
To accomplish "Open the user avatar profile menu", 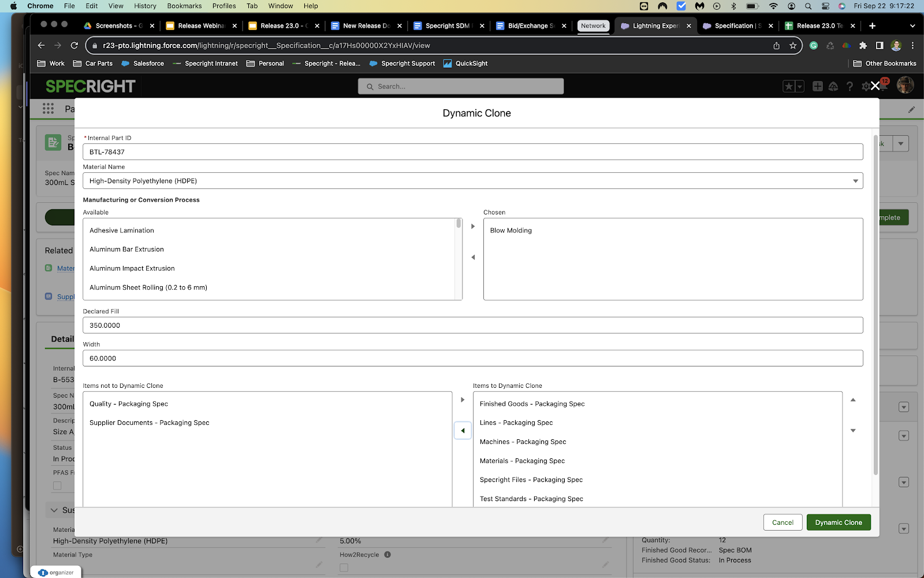I will click(905, 85).
